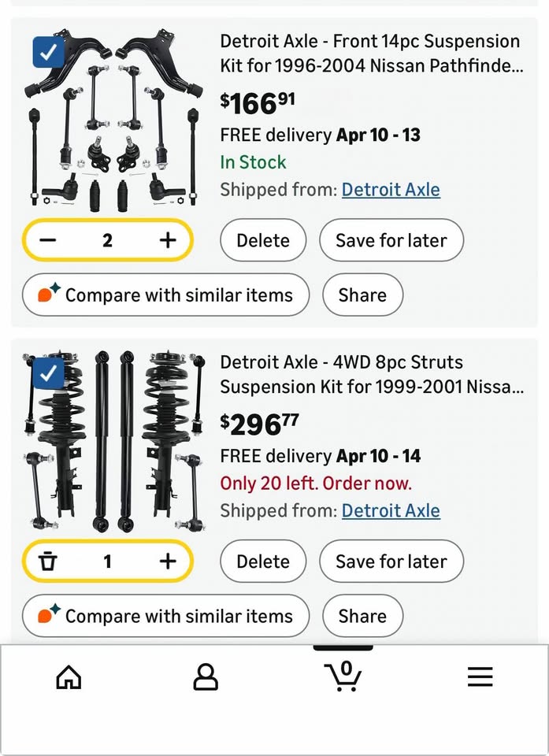This screenshot has height=756, width=549.
Task: Share the Front 14pc Suspension Kit
Action: [x=362, y=295]
